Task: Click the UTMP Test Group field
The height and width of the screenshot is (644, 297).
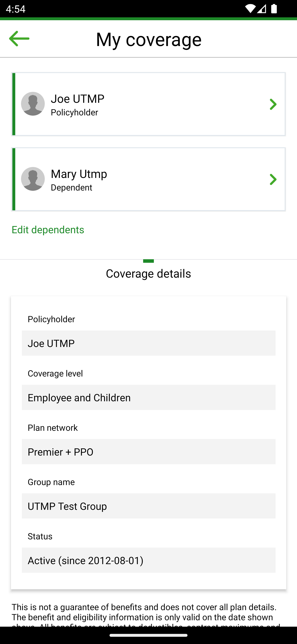Action: click(148, 506)
